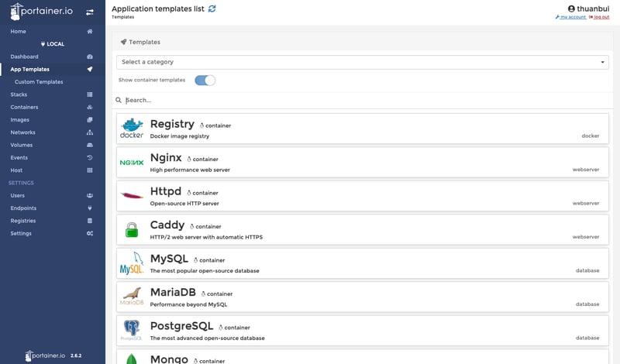Open Custom Templates submenu item
This screenshot has height=364, width=620.
pos(39,81)
